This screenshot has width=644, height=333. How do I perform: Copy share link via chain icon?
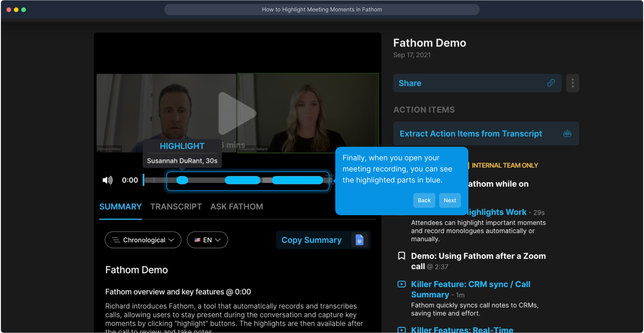(x=551, y=83)
